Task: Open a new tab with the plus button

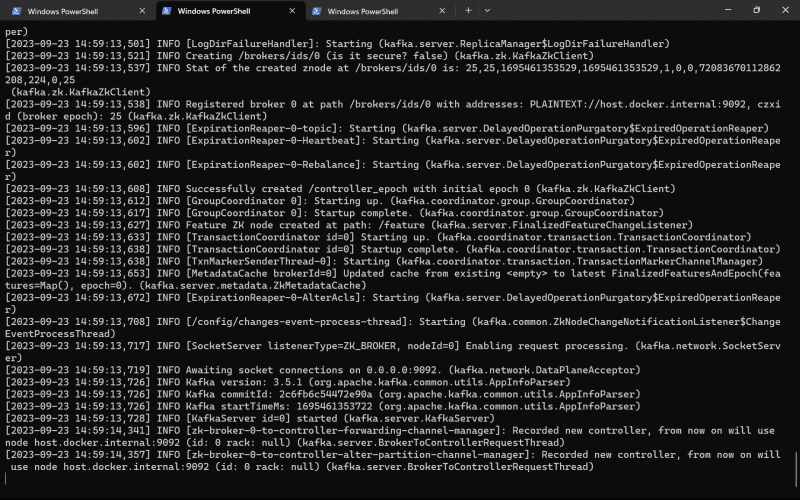Action: coord(468,10)
